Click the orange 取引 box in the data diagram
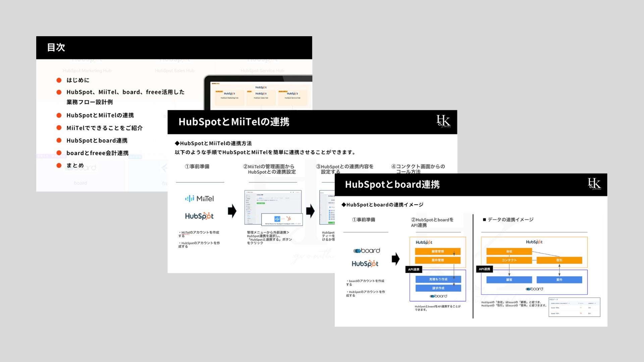Viewport: 644px width, 362px height. pyautogui.click(x=559, y=260)
